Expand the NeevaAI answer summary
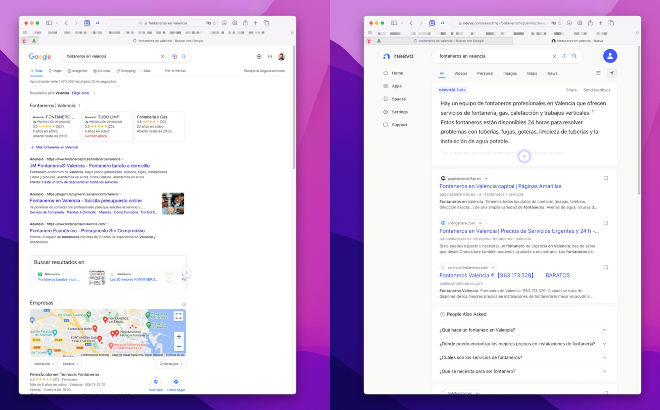660x410 pixels. point(524,156)
